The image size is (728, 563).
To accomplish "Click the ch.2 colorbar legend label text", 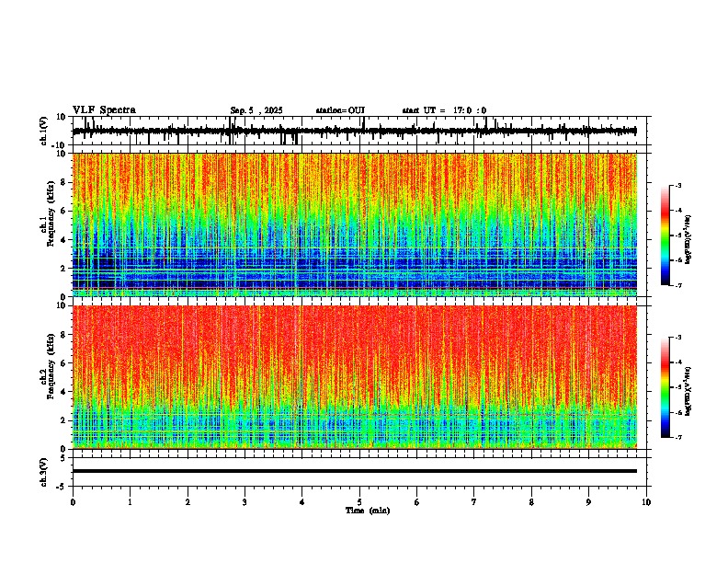I will 688,391.
